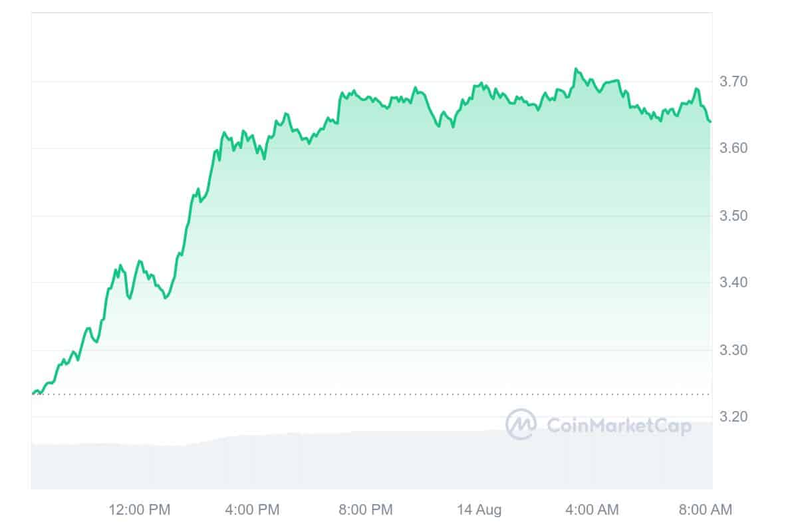Click the 3.20 price axis label
Screen dimensions: 798x532
tap(734, 417)
